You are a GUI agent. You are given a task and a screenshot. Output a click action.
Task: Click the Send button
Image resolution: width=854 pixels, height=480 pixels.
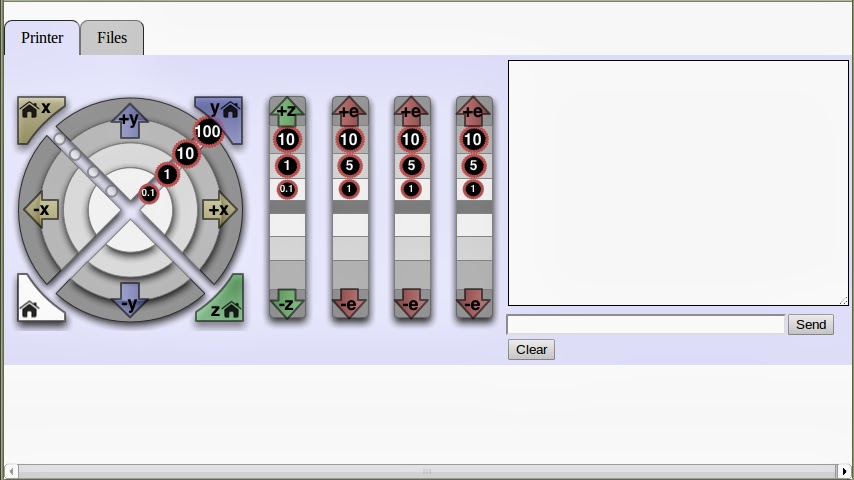[810, 324]
